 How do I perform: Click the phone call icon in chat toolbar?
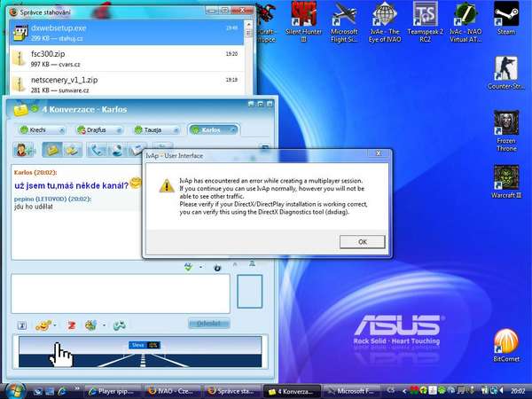[97, 150]
